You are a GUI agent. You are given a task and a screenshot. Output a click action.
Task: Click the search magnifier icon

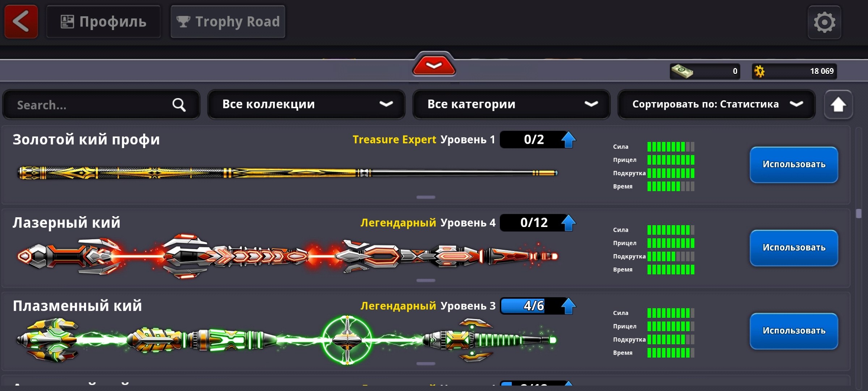(x=179, y=105)
